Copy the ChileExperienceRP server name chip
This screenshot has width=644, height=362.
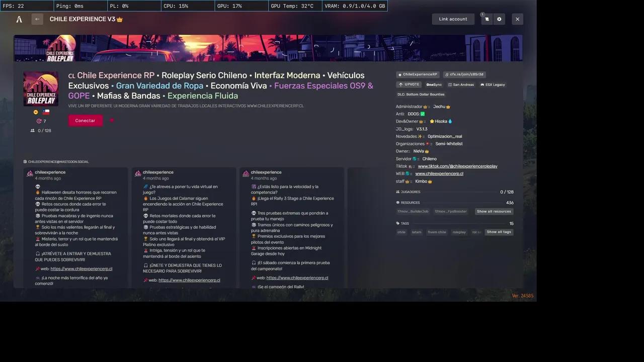pyautogui.click(x=418, y=74)
